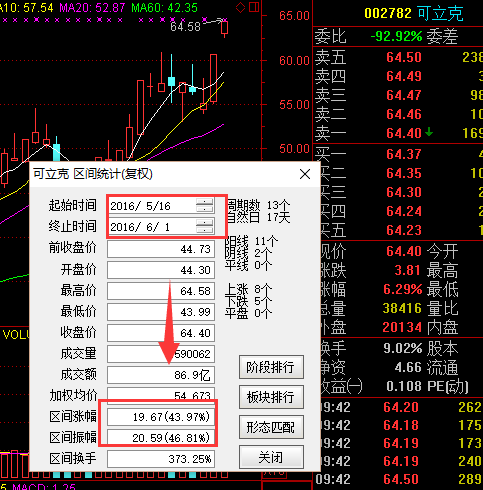Increase the 起始时间 date with up stepper
The width and height of the screenshot is (483, 490).
(204, 202)
